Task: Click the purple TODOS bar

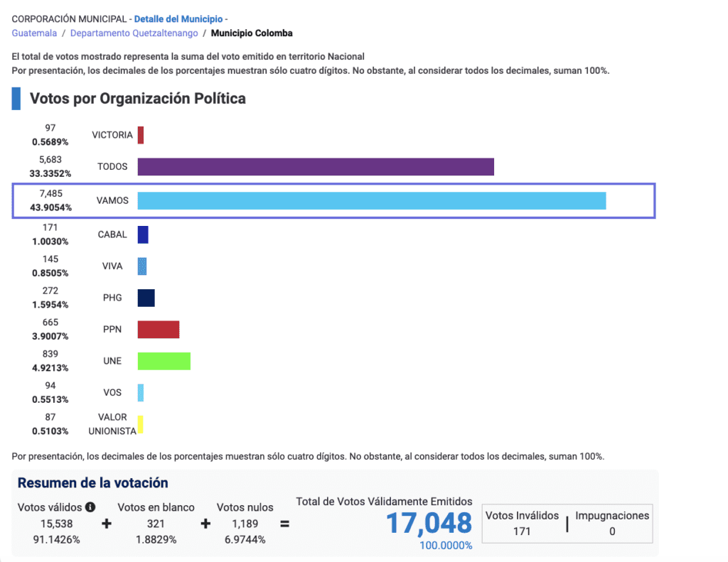Action: click(x=315, y=167)
